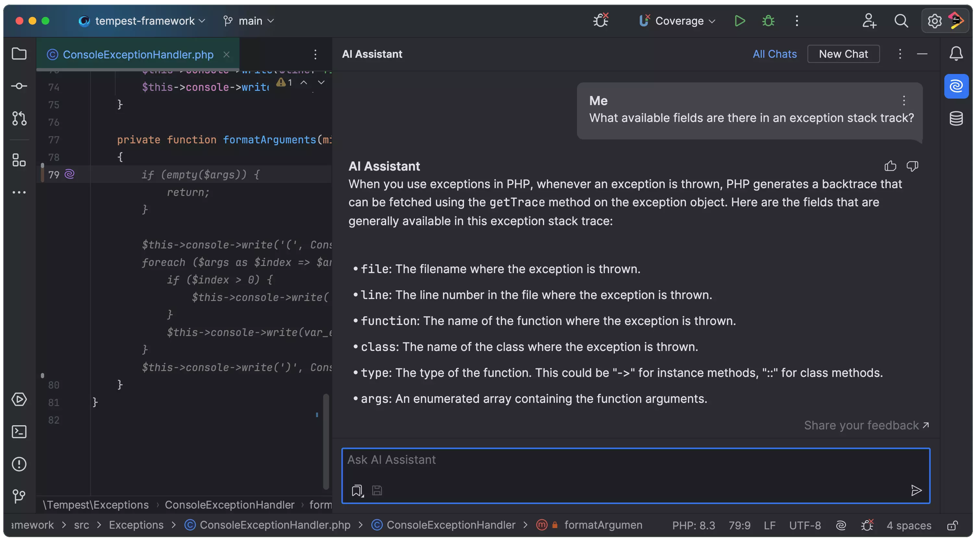The width and height of the screenshot is (980, 541).
Task: Select the ConsoleExceptionHandler.php editor tab
Action: [138, 54]
